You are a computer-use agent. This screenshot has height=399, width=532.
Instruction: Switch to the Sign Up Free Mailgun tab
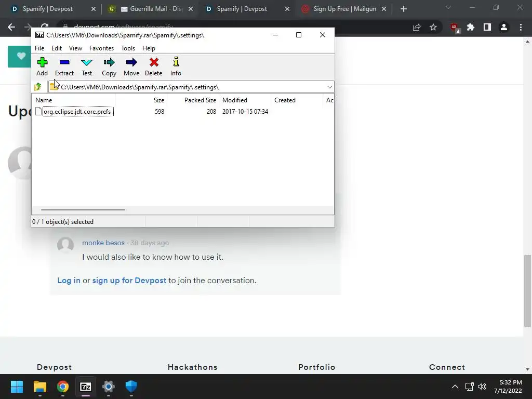pos(344,9)
